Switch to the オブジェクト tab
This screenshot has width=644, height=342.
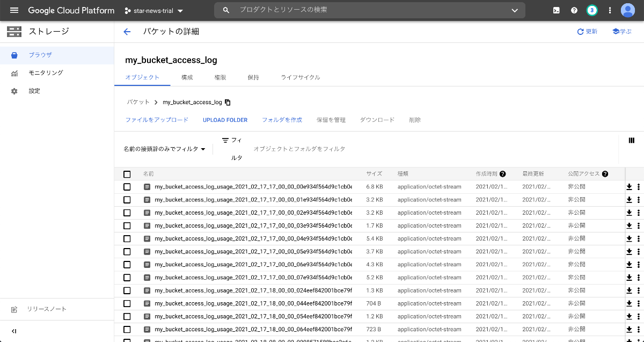click(142, 77)
